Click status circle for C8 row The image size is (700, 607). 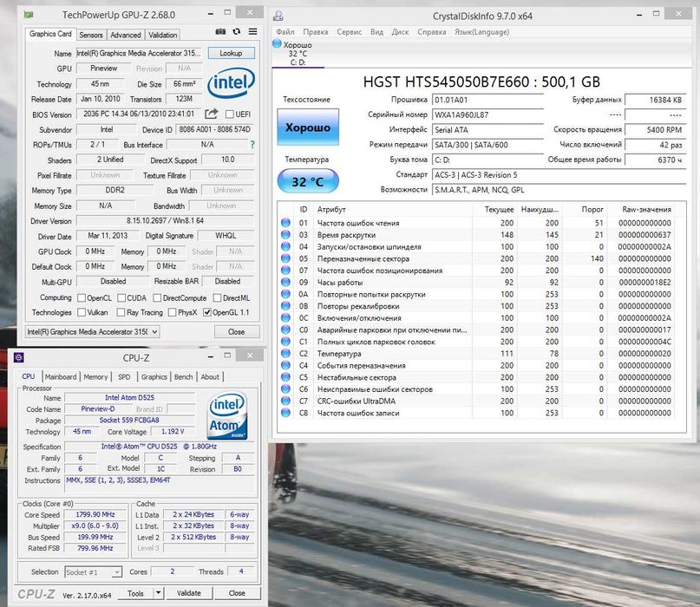coord(285,413)
